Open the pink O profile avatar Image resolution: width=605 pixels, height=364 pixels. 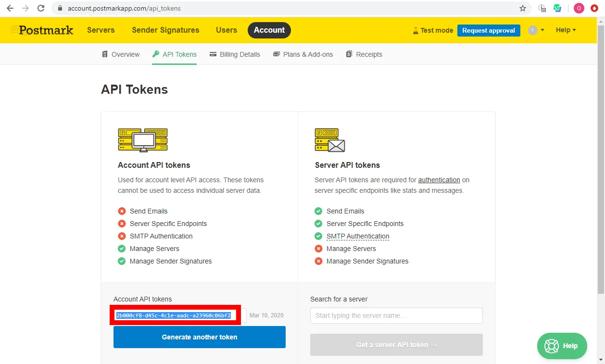point(579,8)
